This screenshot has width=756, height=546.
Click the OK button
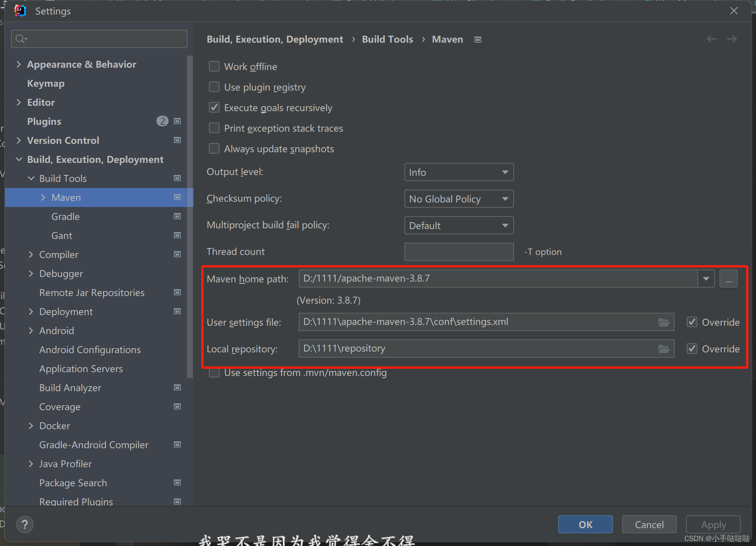[x=585, y=525]
